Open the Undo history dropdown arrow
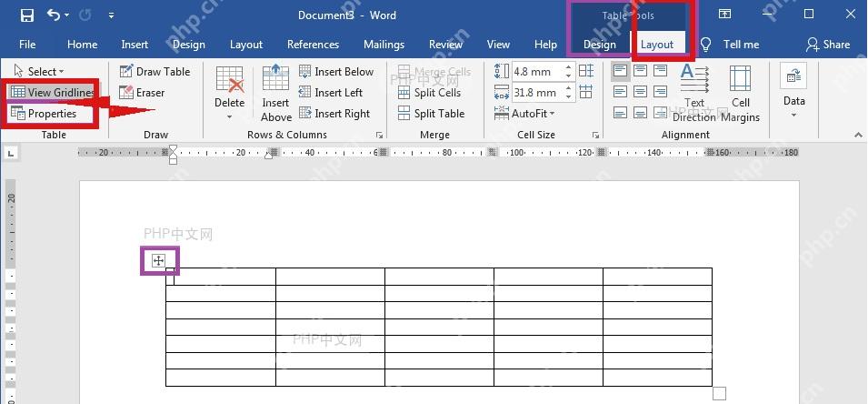This screenshot has width=868, height=404. pos(67,15)
